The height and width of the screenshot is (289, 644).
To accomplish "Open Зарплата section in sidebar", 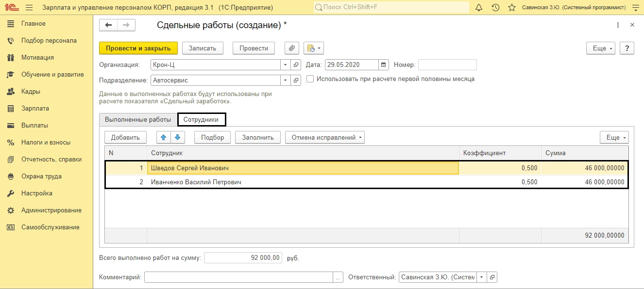I will (x=35, y=109).
